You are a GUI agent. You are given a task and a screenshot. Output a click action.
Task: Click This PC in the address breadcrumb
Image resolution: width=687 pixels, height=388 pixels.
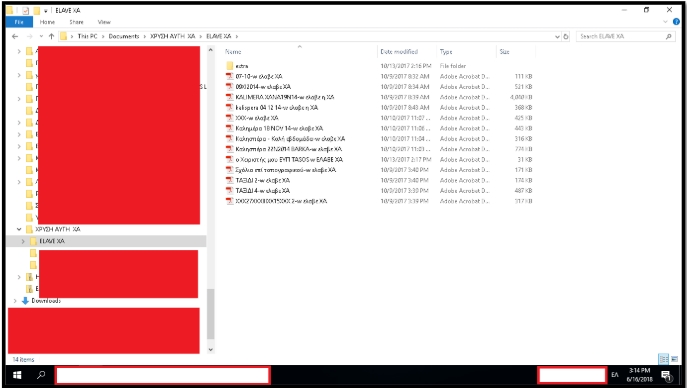click(87, 36)
